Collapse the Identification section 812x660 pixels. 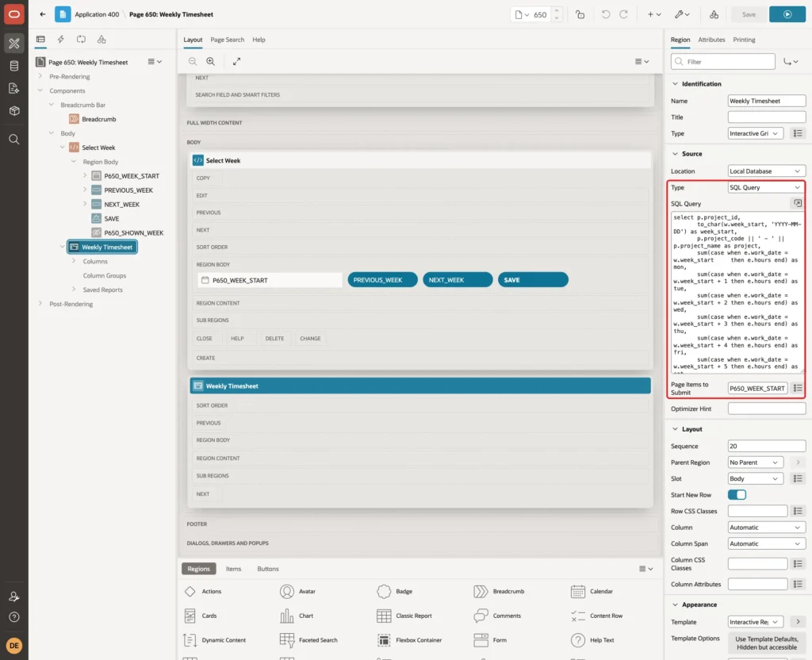coord(675,84)
